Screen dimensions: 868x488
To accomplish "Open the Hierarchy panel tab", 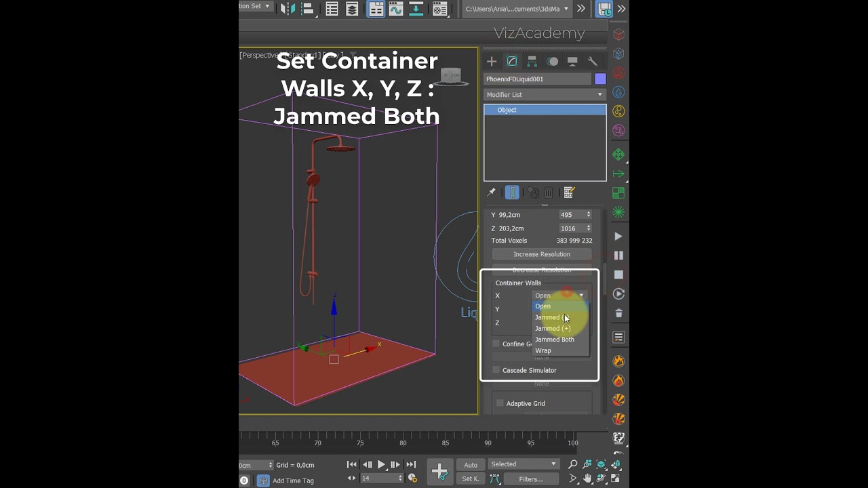I will [532, 61].
